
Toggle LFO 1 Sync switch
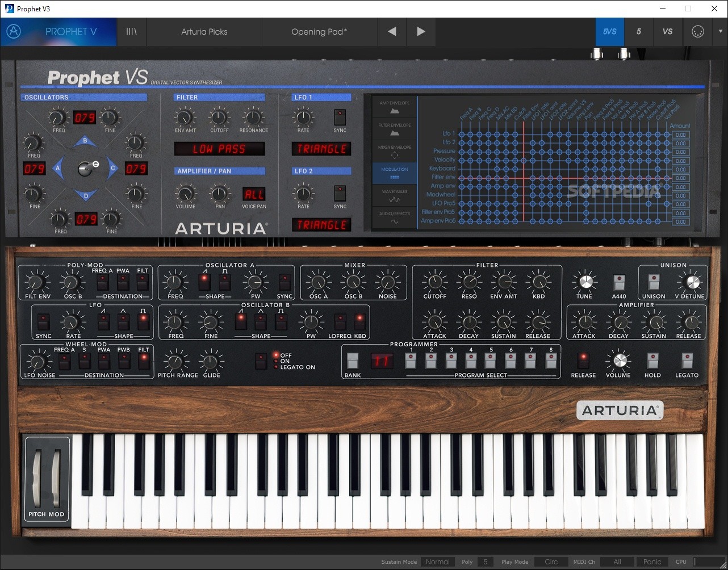coord(340,117)
